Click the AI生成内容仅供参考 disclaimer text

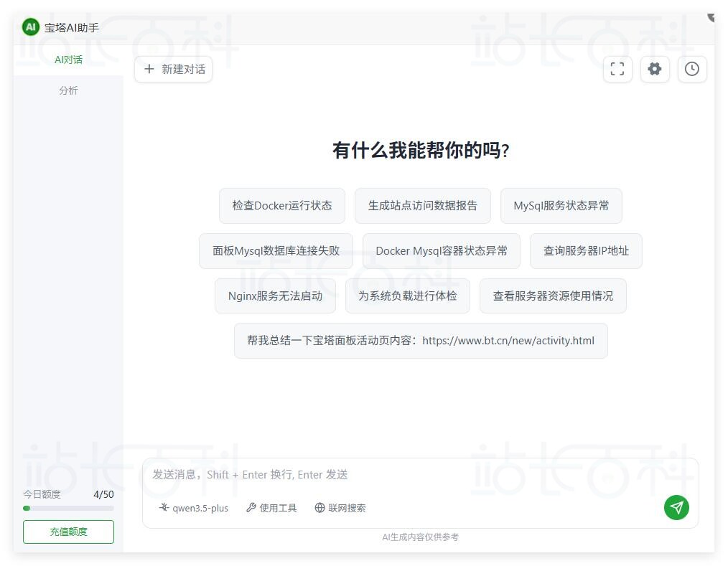[420, 537]
